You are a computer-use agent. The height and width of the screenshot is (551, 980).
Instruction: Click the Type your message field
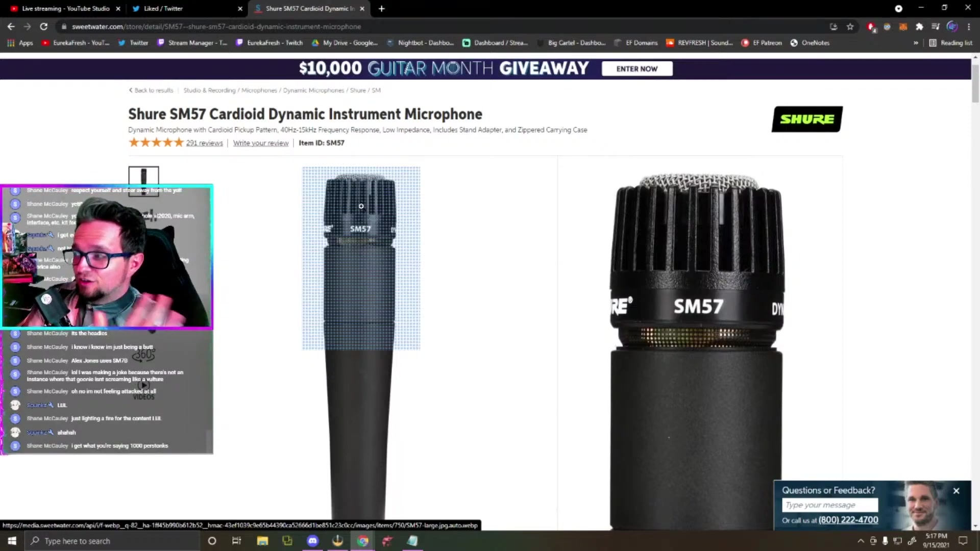(x=829, y=505)
